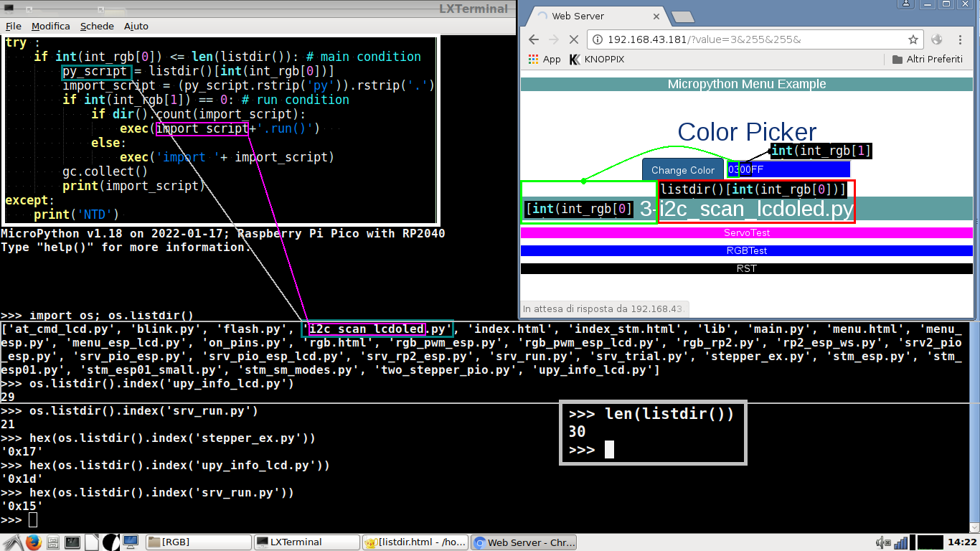The height and width of the screenshot is (551, 980).
Task: Open the blue color picker swatch
Action: tap(788, 169)
